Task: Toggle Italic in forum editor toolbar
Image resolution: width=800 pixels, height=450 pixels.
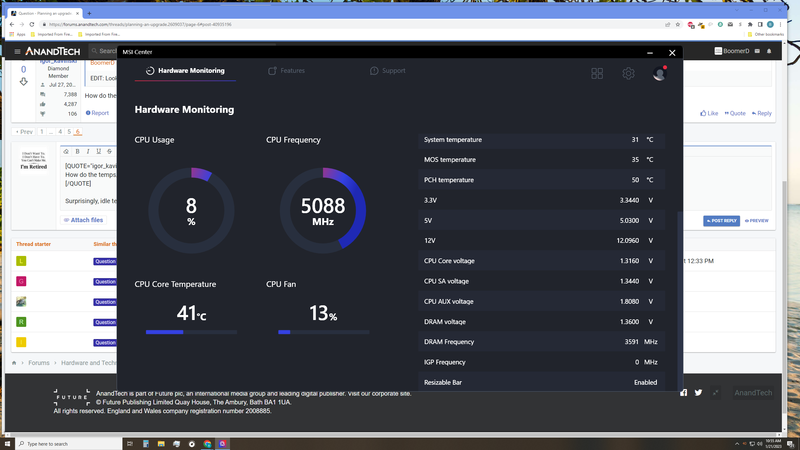Action: (88, 152)
